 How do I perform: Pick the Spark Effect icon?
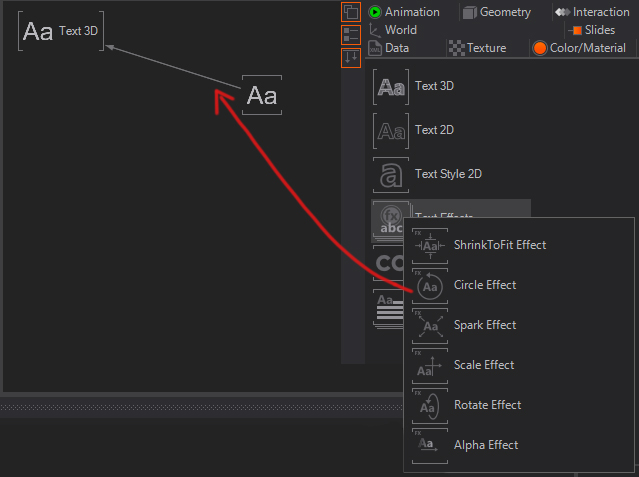click(x=429, y=325)
